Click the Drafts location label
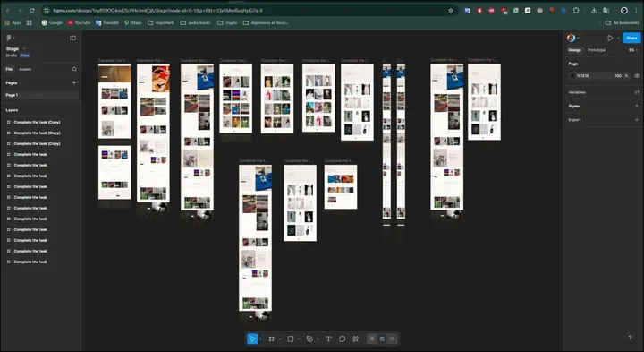644x352 pixels. click(11, 56)
